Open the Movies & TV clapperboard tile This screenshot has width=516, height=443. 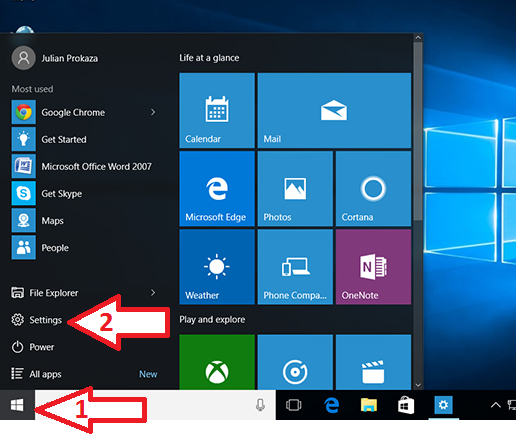pos(373,362)
